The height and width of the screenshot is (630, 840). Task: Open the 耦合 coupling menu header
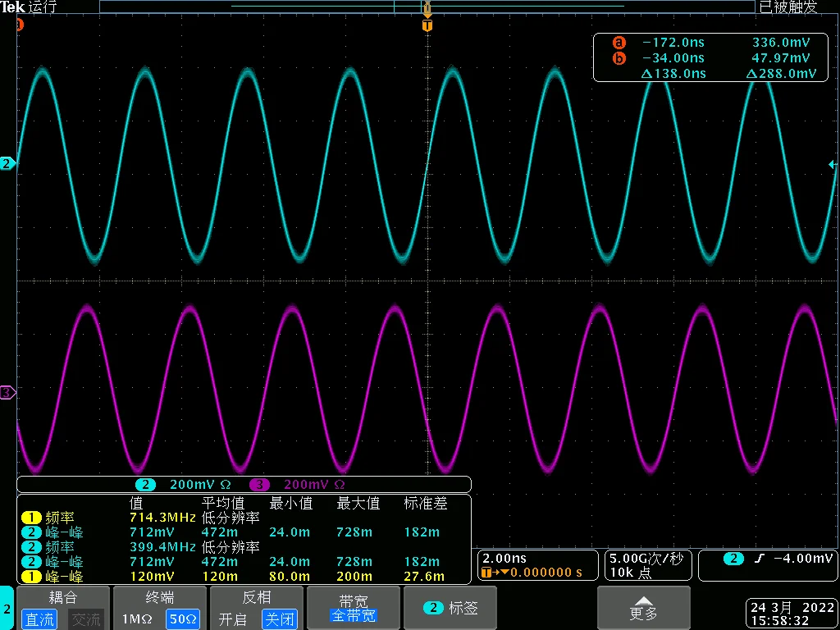point(63,597)
